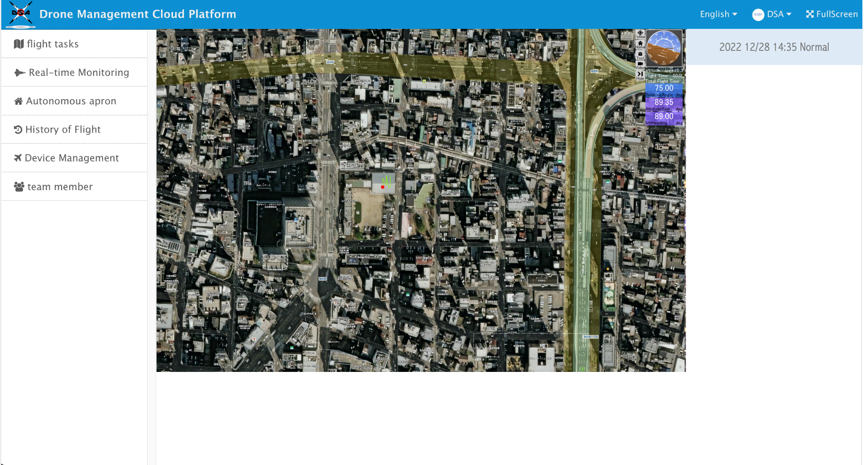Hide the telemetry panel with Hide button
This screenshot has width=868, height=465.
pyautogui.click(x=640, y=75)
